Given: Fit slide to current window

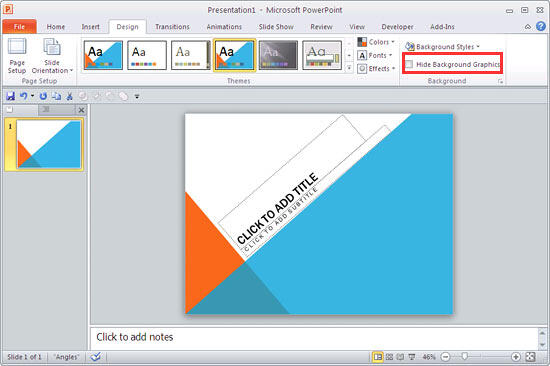Looking at the screenshot, I should pyautogui.click(x=531, y=357).
